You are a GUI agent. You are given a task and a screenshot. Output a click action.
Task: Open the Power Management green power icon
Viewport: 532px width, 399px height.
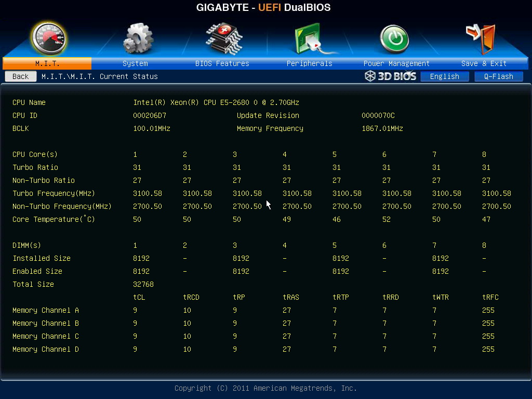pyautogui.click(x=394, y=39)
